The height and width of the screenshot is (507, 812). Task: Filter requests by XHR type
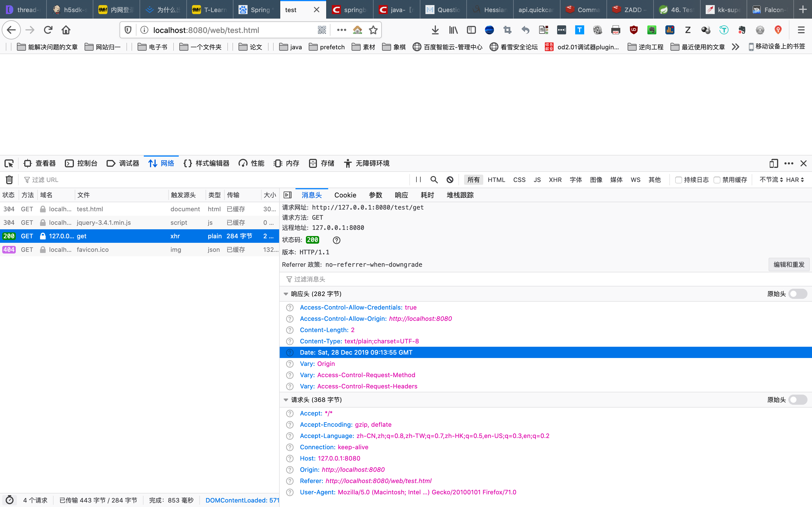pos(555,180)
